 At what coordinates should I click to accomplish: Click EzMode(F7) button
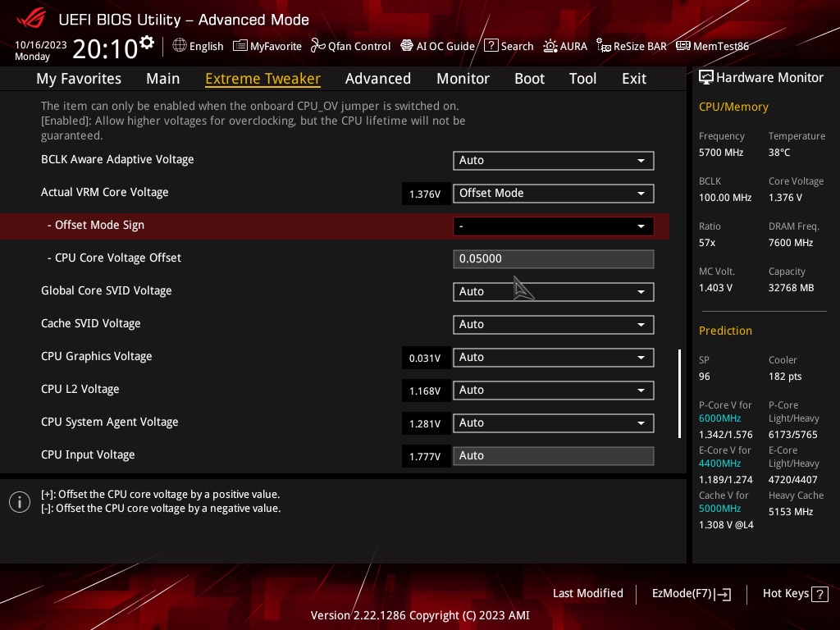click(x=691, y=594)
